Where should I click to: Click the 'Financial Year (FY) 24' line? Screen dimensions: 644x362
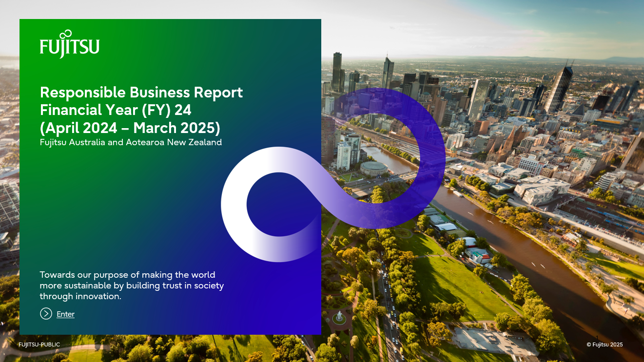(116, 110)
